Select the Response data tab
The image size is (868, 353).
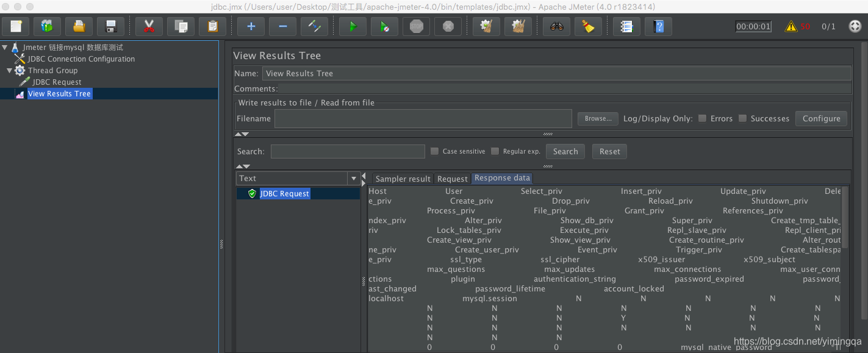coord(502,178)
